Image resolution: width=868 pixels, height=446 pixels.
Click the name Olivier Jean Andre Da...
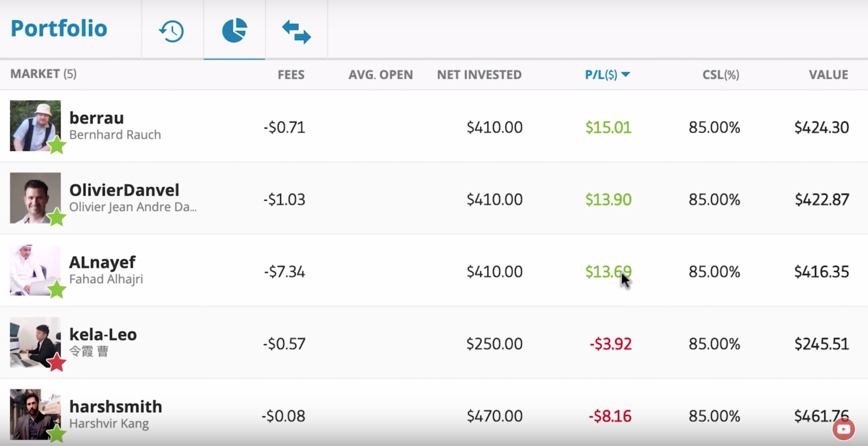(x=132, y=207)
